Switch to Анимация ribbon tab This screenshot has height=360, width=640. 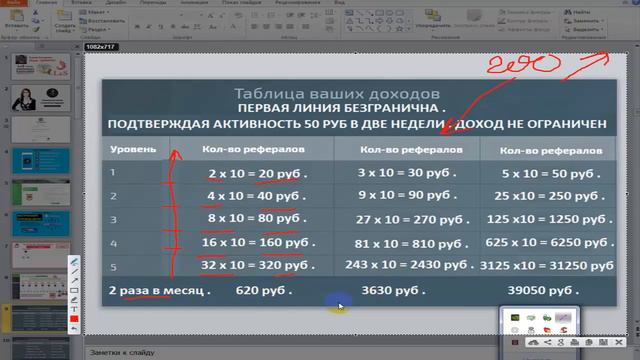[194, 2]
